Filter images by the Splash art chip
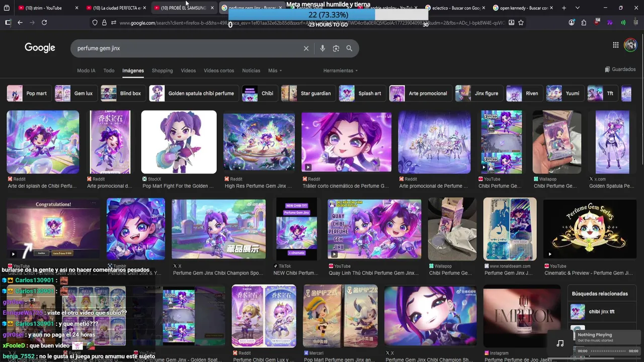644x362 pixels. 362,94
